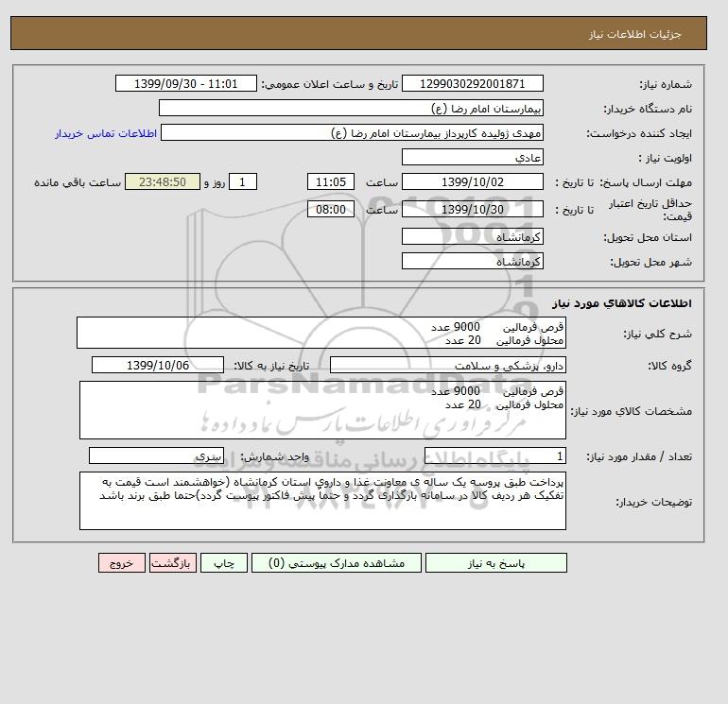Image resolution: width=728 pixels, height=704 pixels.
Task: Click the بازگشت back button
Action: pos(173,563)
